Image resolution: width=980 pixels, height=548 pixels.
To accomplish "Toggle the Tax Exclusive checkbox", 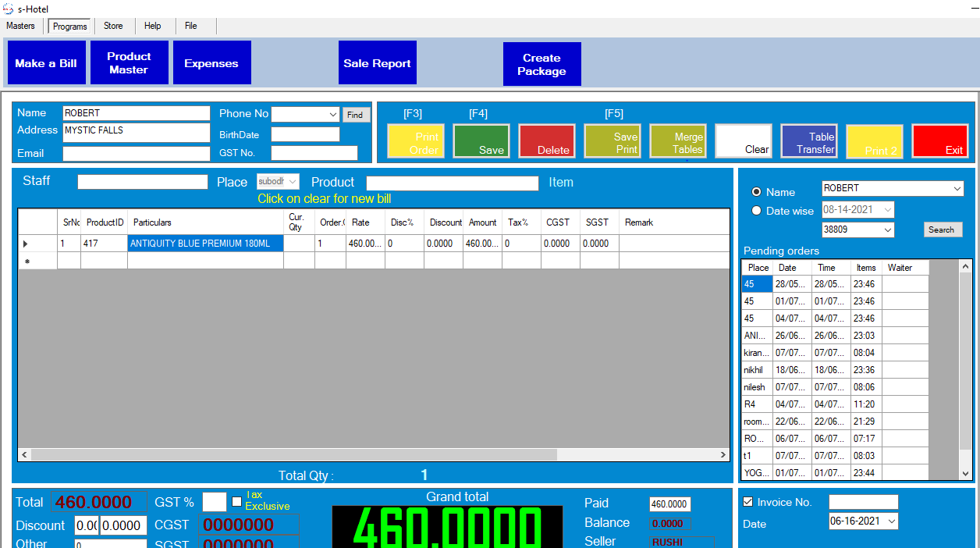I will point(237,501).
